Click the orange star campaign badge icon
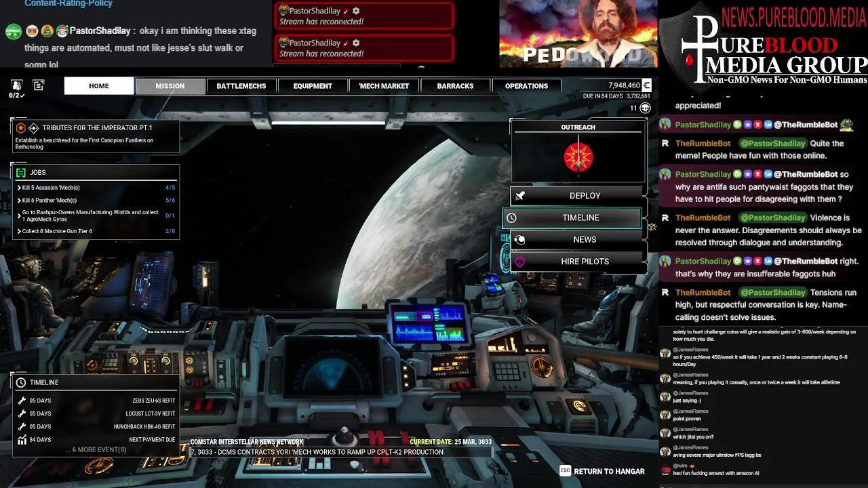The height and width of the screenshot is (488, 868). coord(21,127)
